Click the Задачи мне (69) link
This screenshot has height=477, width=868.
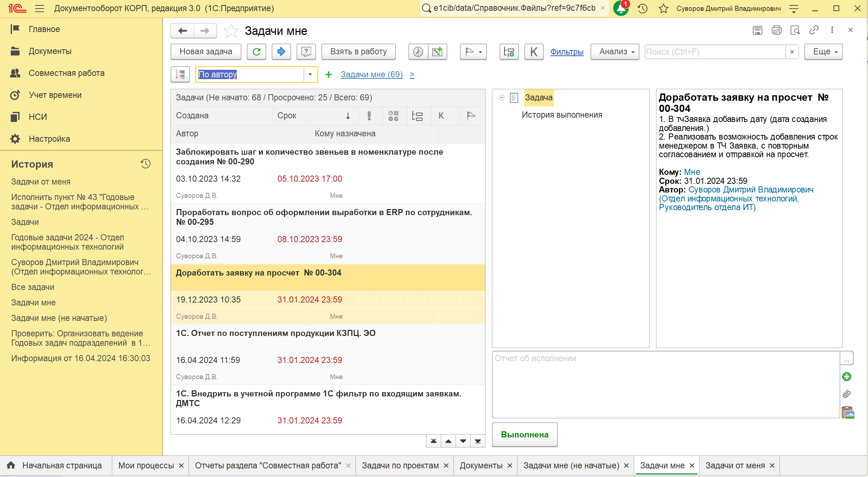point(372,74)
